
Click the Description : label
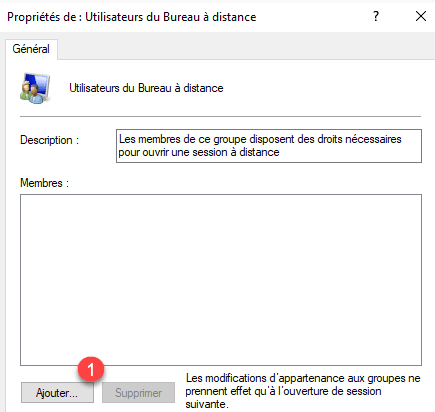tap(49, 140)
